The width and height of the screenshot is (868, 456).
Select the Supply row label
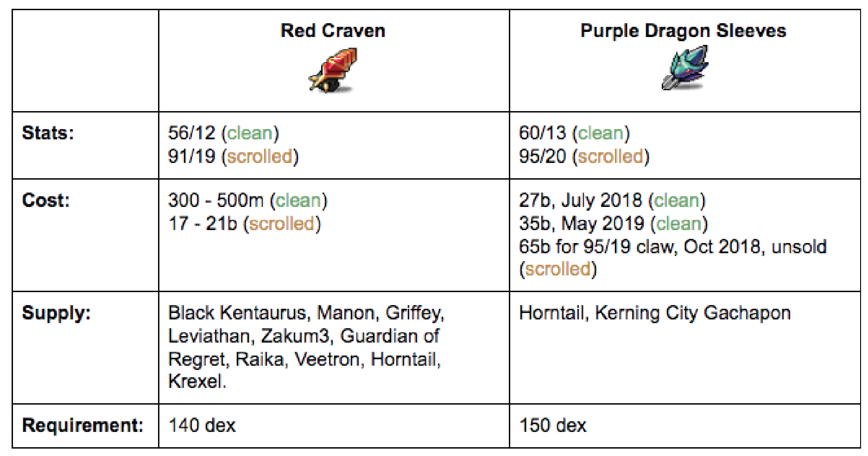[56, 313]
